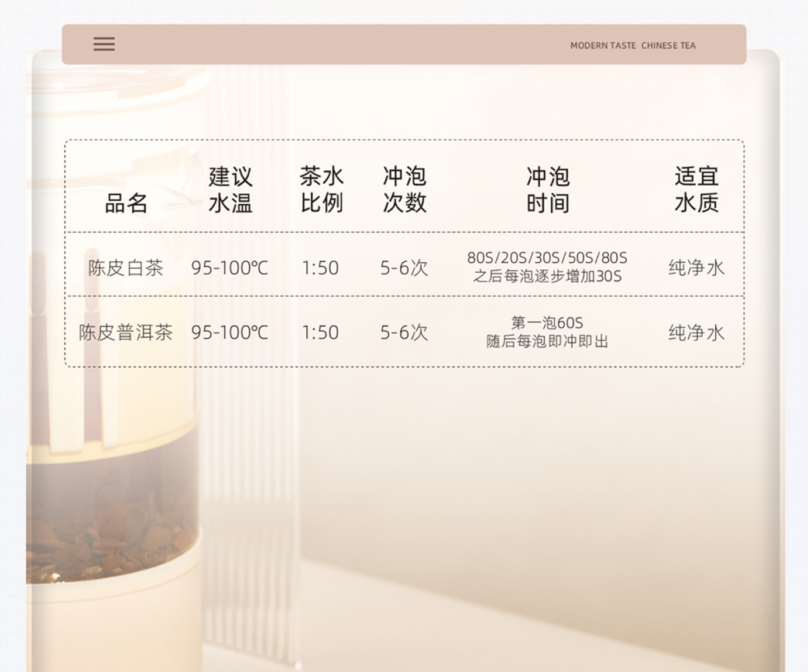Select the 品名 column header
Viewport: 810px width, 672px height.
tap(126, 204)
